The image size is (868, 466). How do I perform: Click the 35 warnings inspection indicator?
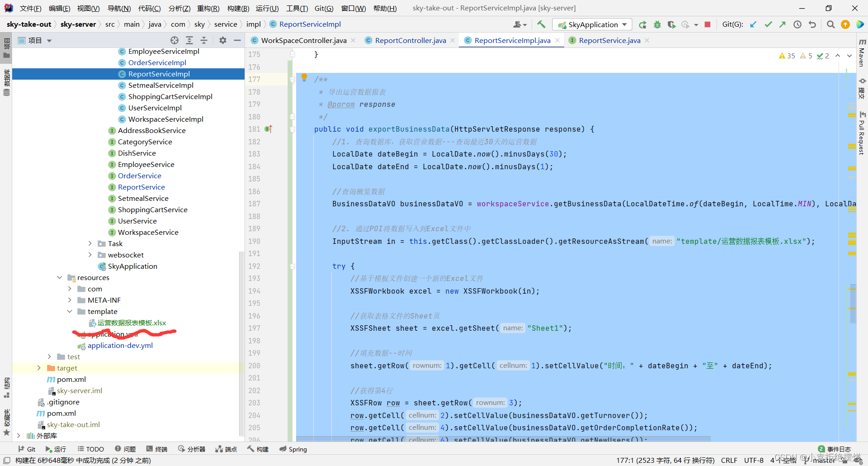coord(787,56)
